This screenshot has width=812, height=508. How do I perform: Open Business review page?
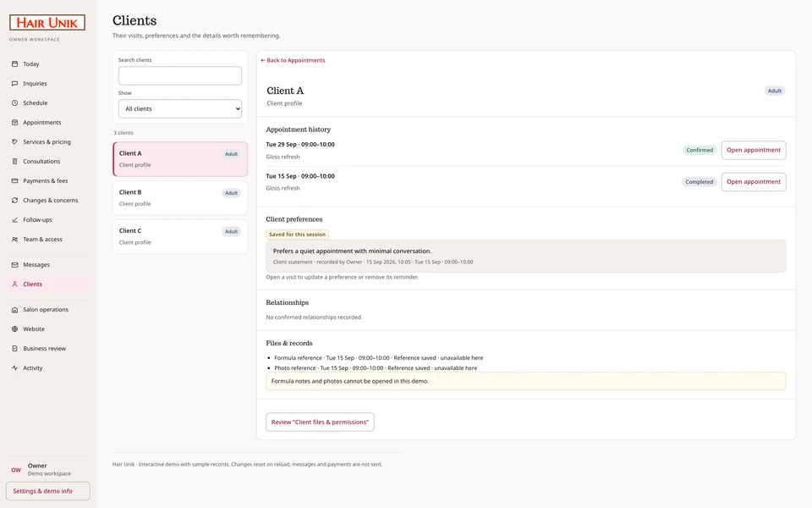[48, 348]
